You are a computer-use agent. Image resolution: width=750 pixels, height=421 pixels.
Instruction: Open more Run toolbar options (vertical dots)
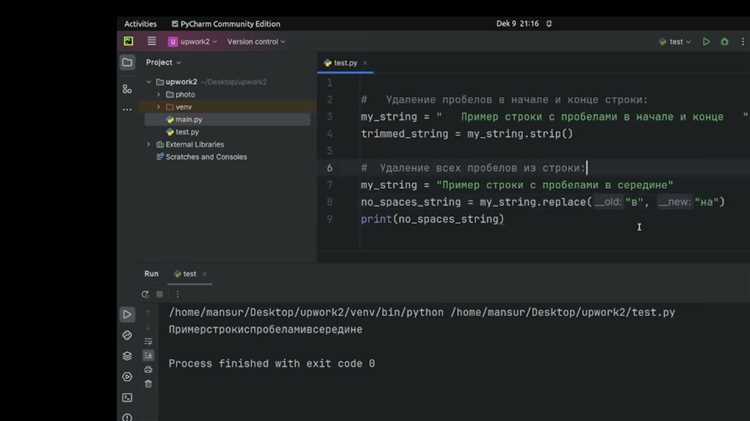pyautogui.click(x=177, y=294)
